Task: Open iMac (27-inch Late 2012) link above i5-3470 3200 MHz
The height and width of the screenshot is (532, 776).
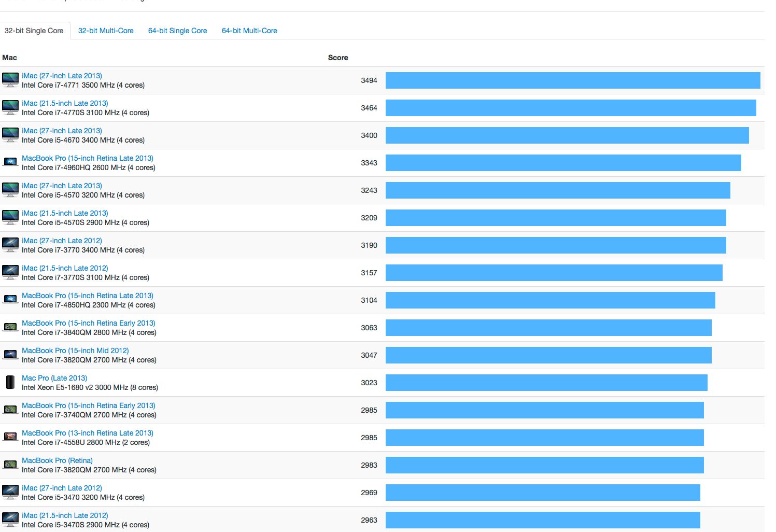Action: point(62,488)
